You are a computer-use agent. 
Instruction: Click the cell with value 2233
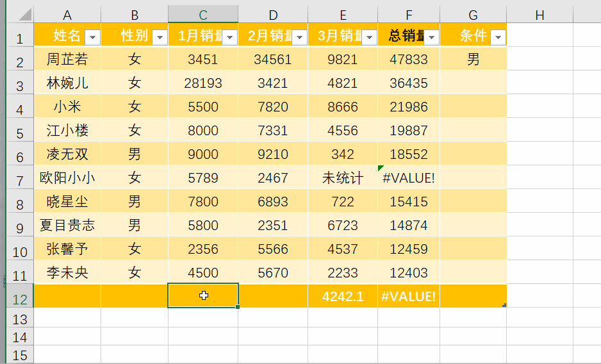[343, 272]
